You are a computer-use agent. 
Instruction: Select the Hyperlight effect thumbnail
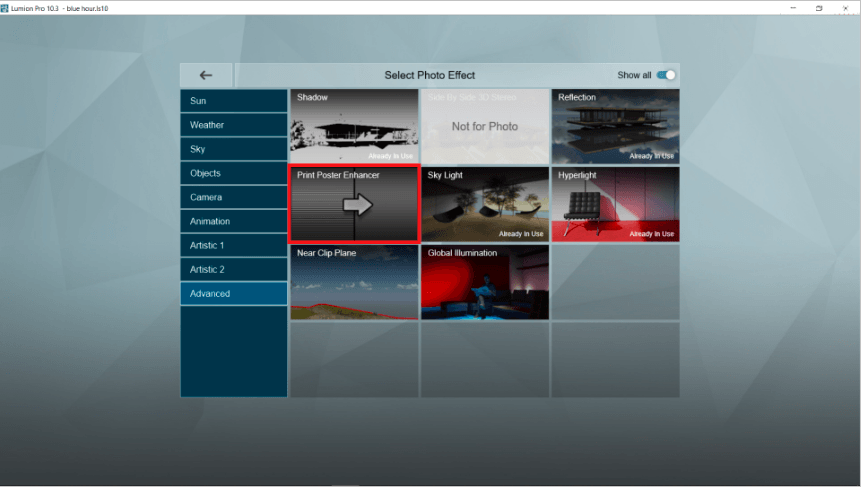615,204
